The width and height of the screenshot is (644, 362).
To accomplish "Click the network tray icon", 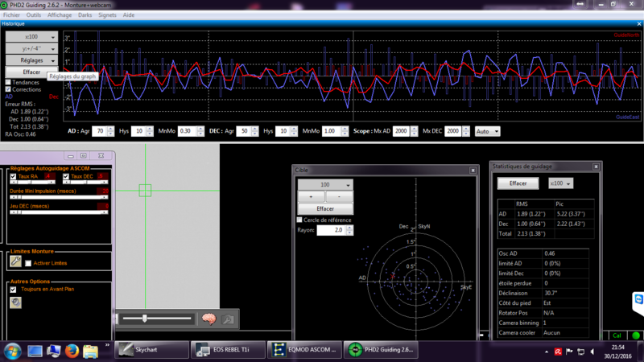I will pyautogui.click(x=580, y=352).
